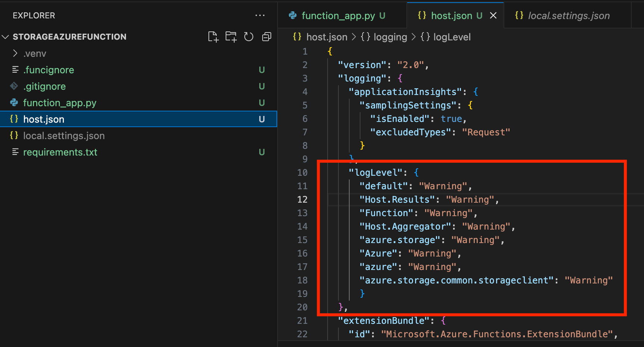Click the New File icon in Explorer
Image resolution: width=644 pixels, height=347 pixels.
[213, 37]
